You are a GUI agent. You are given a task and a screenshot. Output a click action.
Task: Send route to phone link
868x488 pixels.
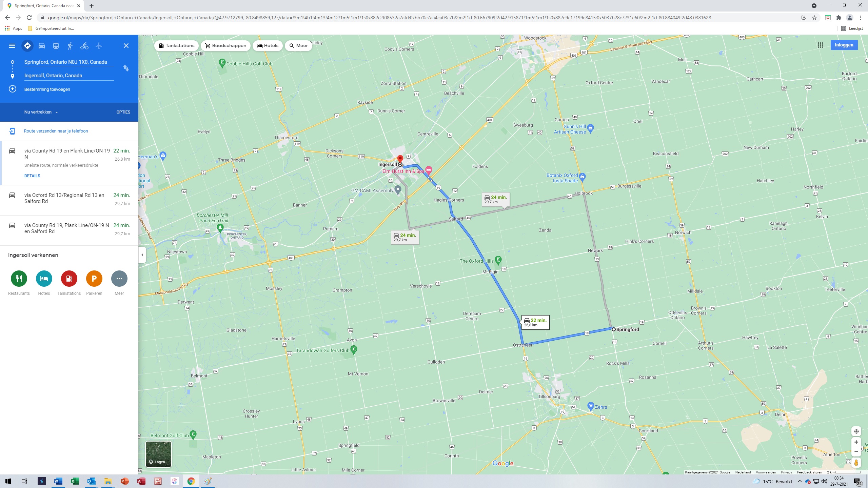[x=56, y=131]
